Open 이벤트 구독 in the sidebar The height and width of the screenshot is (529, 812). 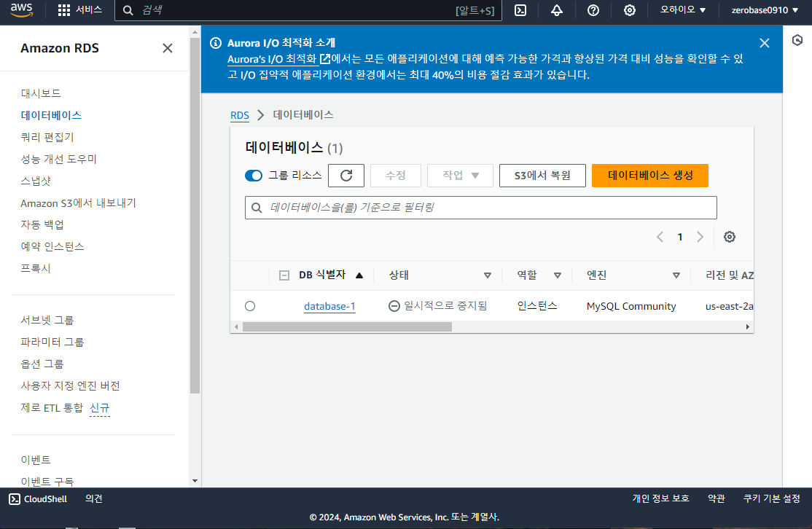coord(47,482)
